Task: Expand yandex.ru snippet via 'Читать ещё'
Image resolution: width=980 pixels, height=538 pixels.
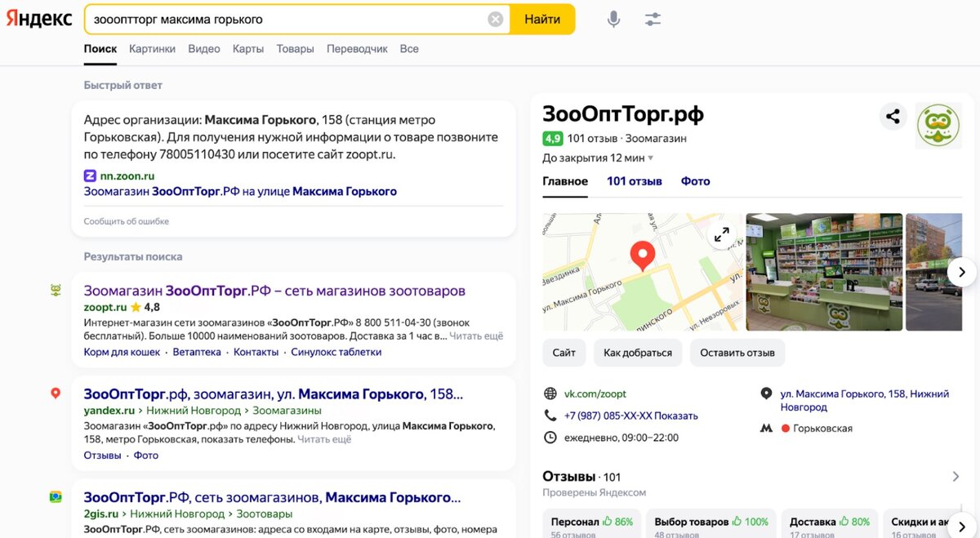Action: click(324, 438)
